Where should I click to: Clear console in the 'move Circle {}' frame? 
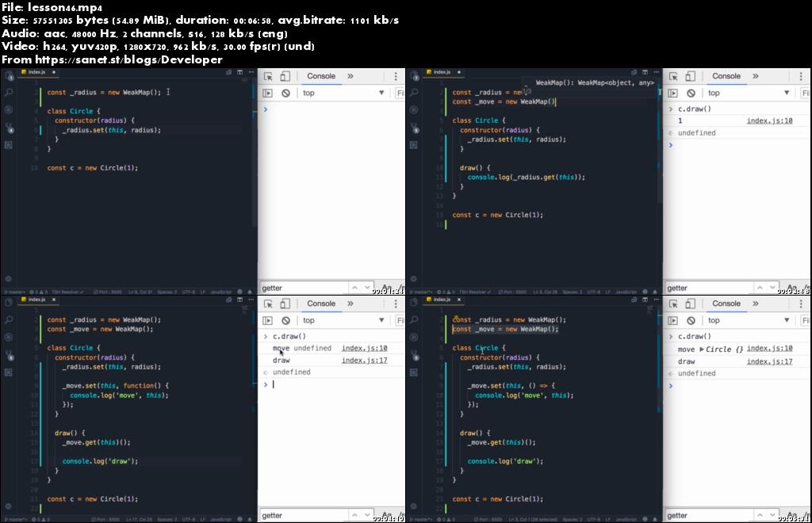pyautogui.click(x=691, y=321)
